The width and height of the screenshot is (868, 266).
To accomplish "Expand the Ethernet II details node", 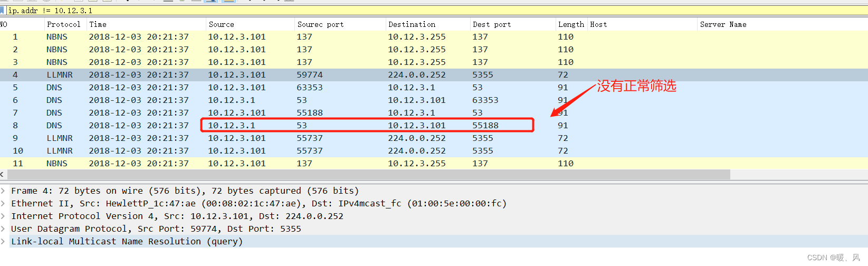I will [x=3, y=203].
